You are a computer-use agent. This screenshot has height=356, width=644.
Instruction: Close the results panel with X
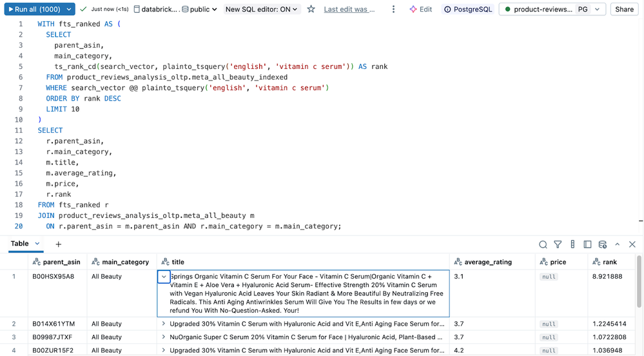click(x=632, y=244)
